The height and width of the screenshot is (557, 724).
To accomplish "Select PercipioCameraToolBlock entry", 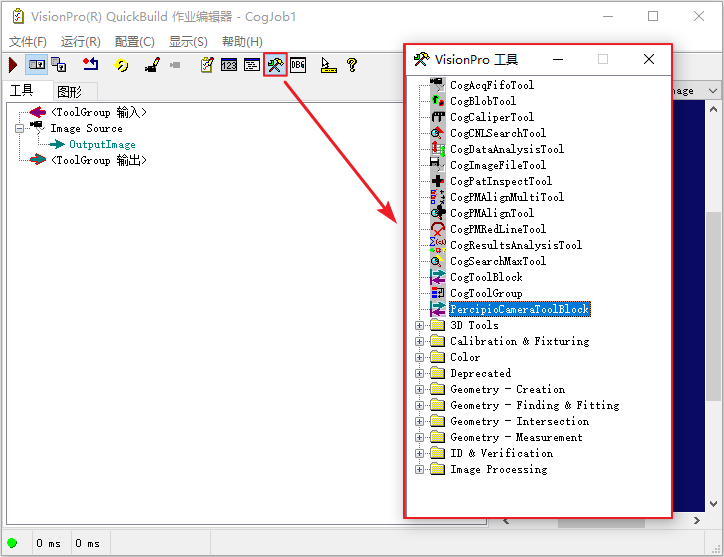I will click(520, 309).
